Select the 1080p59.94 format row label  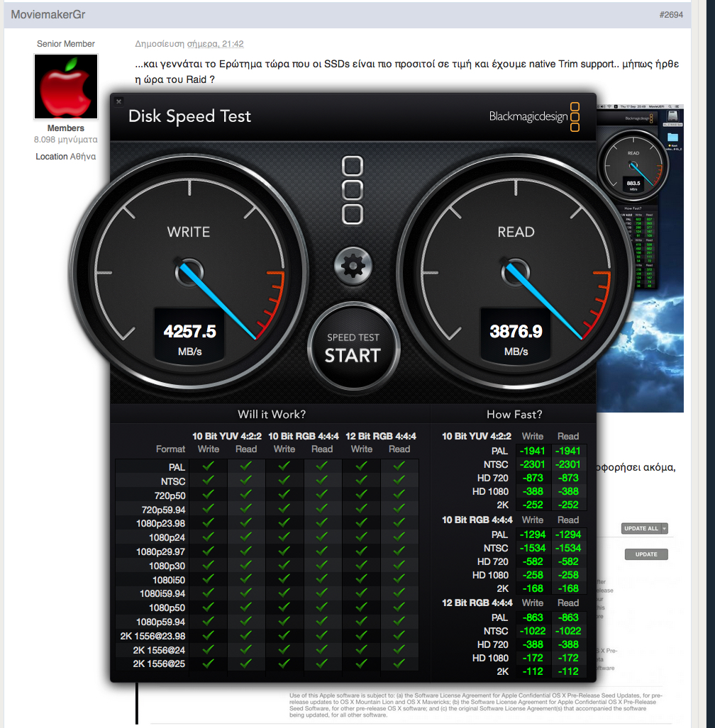[160, 622]
